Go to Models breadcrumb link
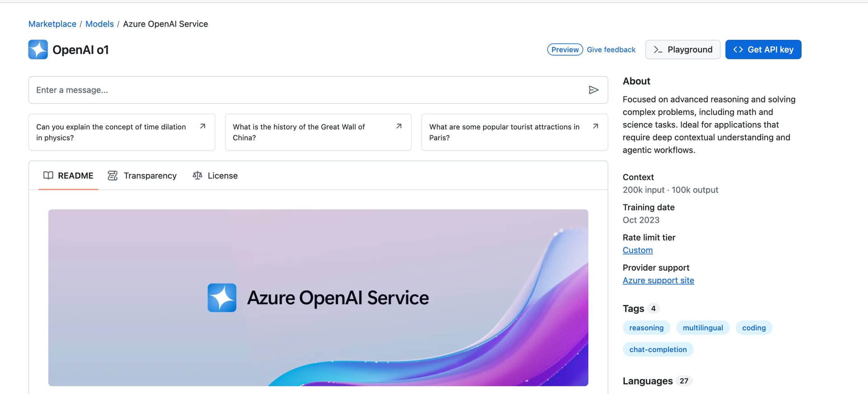 click(99, 24)
